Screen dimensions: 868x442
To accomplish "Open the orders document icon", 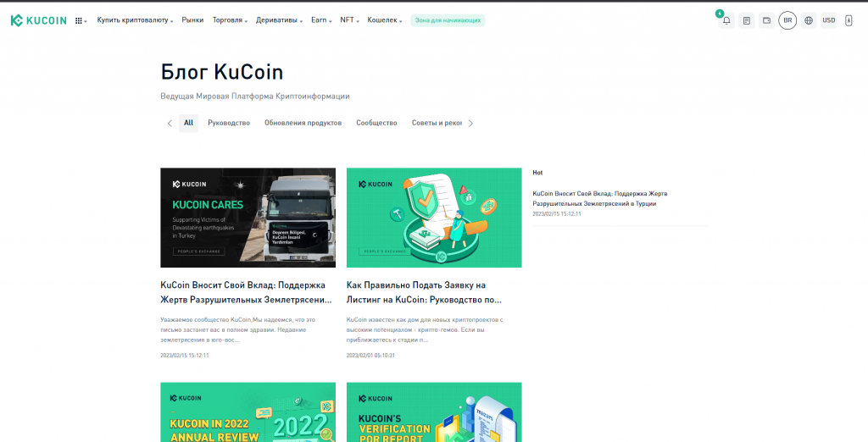I will [x=746, y=20].
